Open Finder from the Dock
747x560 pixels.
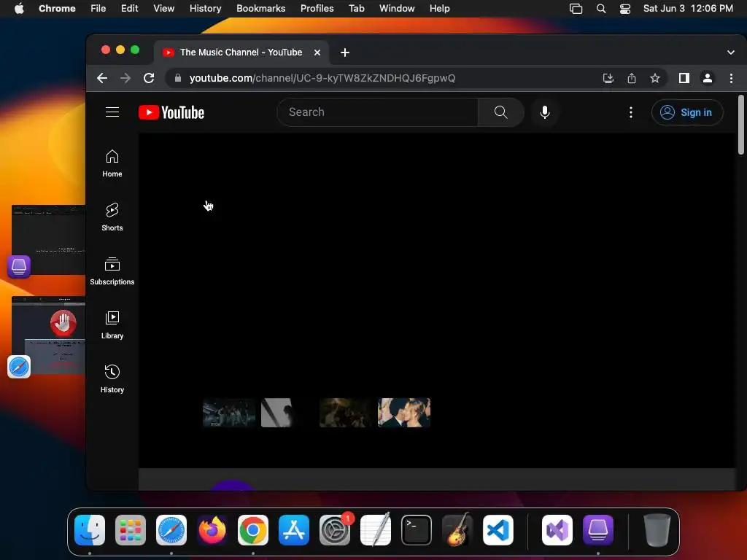90,530
